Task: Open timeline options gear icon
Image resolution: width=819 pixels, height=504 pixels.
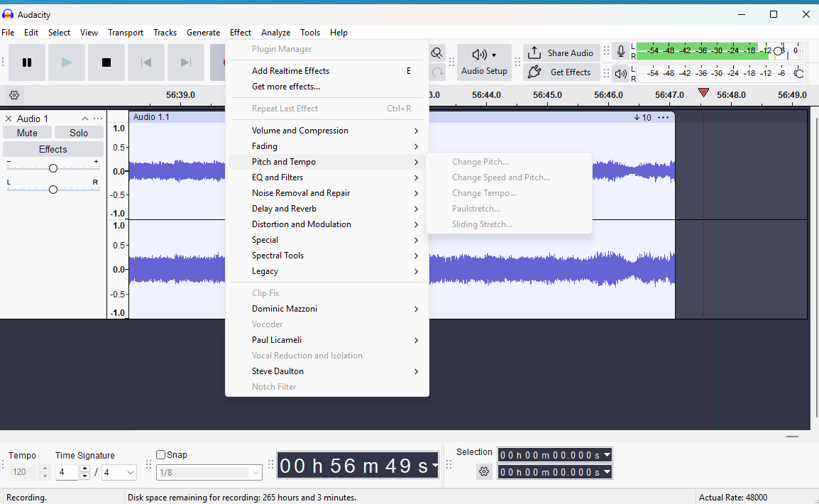Action: point(14,95)
